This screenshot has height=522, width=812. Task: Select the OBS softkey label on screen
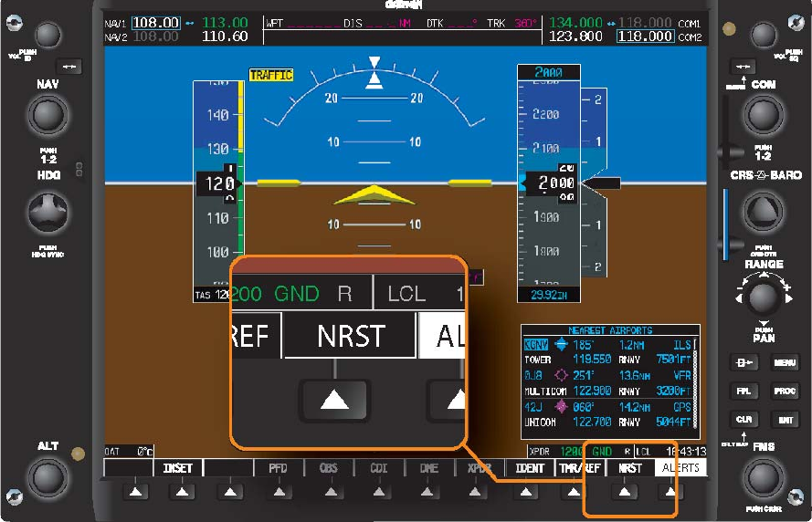pos(328,468)
